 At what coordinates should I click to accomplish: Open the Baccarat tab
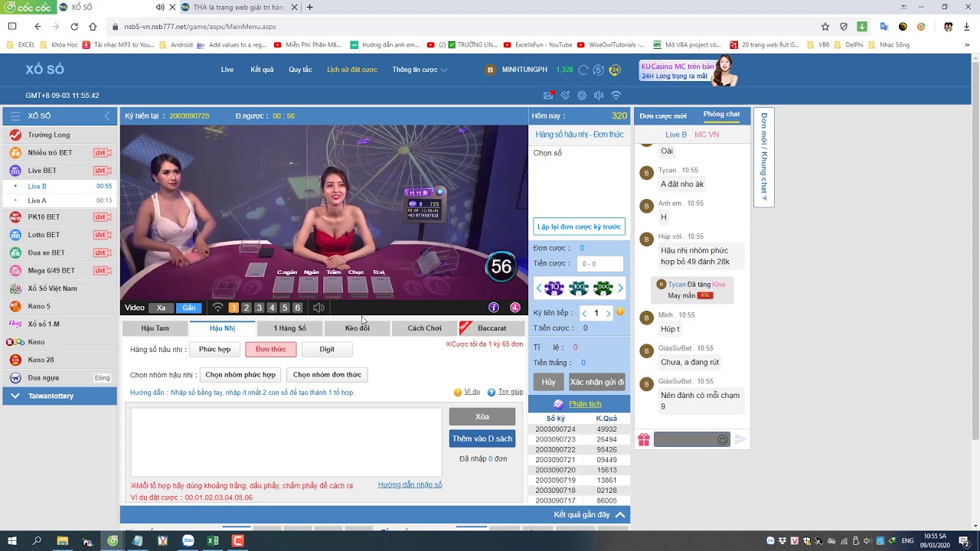(492, 328)
